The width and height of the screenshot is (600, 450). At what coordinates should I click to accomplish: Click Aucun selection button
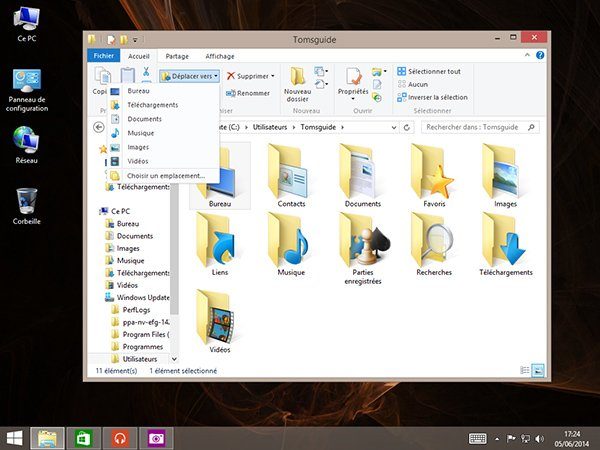coord(413,84)
